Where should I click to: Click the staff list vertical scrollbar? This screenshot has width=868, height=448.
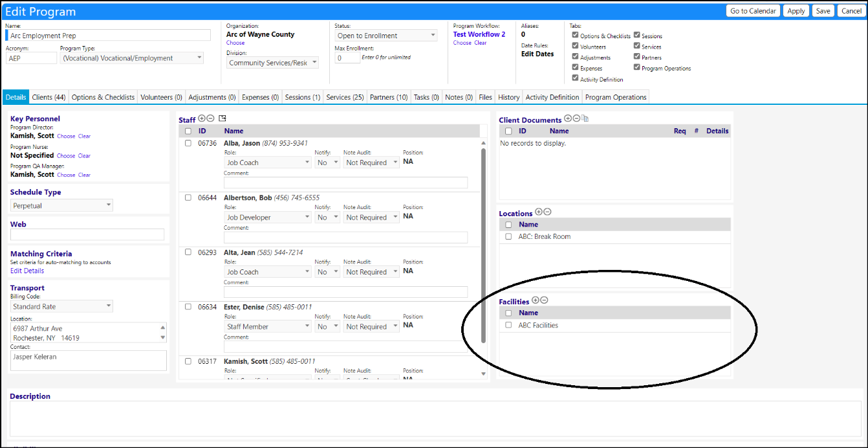click(483, 245)
